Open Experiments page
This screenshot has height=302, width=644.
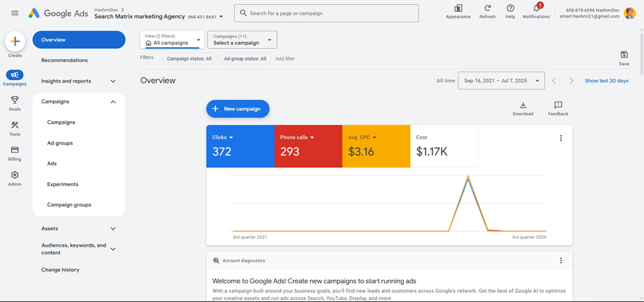[63, 184]
